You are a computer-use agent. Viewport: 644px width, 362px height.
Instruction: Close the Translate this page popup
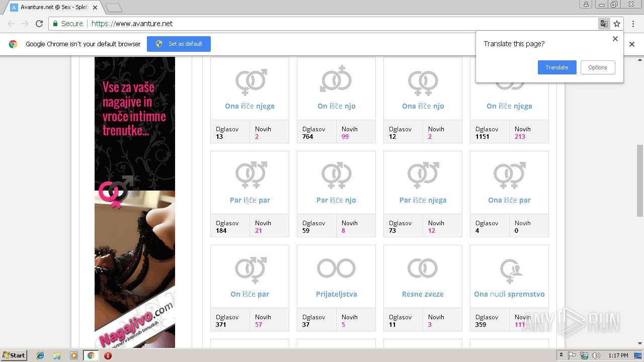coord(615,39)
